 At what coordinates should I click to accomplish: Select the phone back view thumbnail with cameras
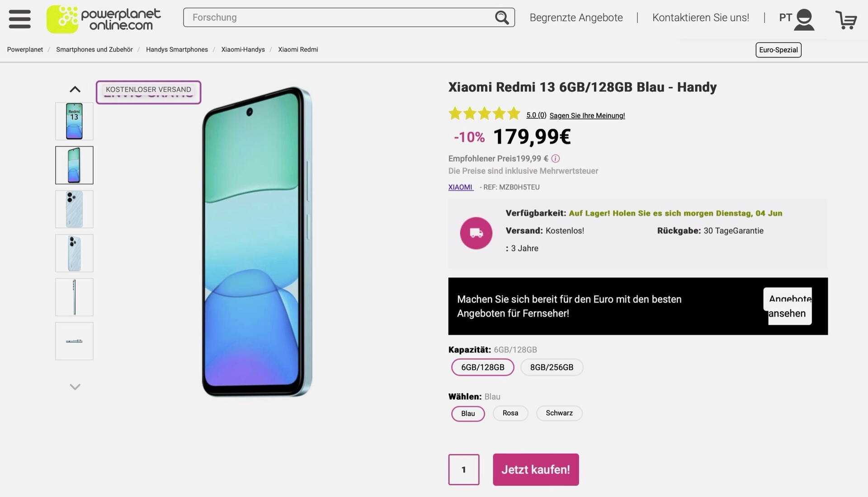(74, 209)
